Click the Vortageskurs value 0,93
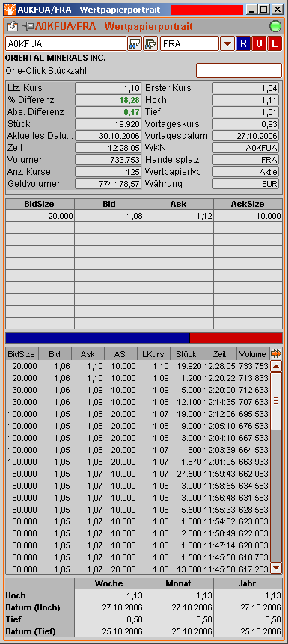This screenshot has width=288, height=644. 245,124
